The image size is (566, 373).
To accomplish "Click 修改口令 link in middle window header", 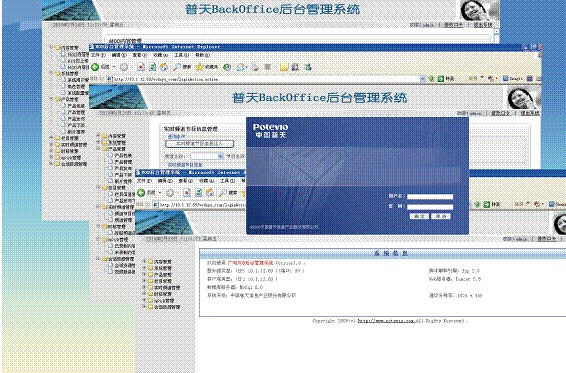I will pyautogui.click(x=500, y=113).
